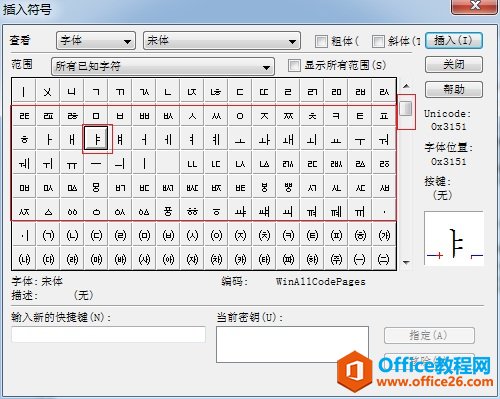Open the 宋体 font dropdown
500x399 pixels.
tap(222, 41)
